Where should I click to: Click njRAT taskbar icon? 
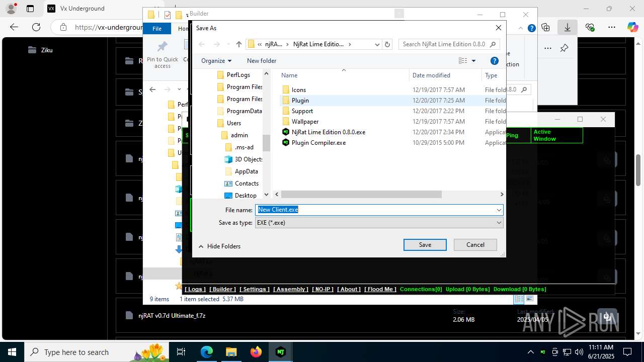[x=280, y=352]
